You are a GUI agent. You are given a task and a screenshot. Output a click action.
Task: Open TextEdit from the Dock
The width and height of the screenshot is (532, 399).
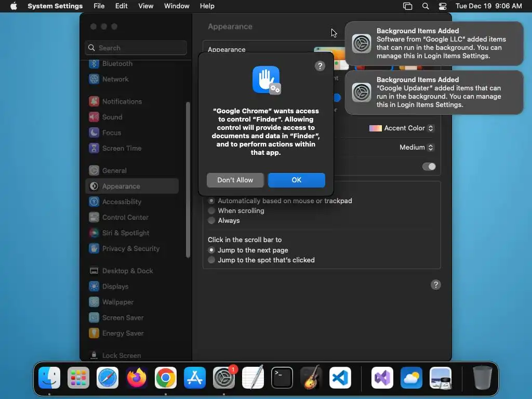(x=253, y=378)
